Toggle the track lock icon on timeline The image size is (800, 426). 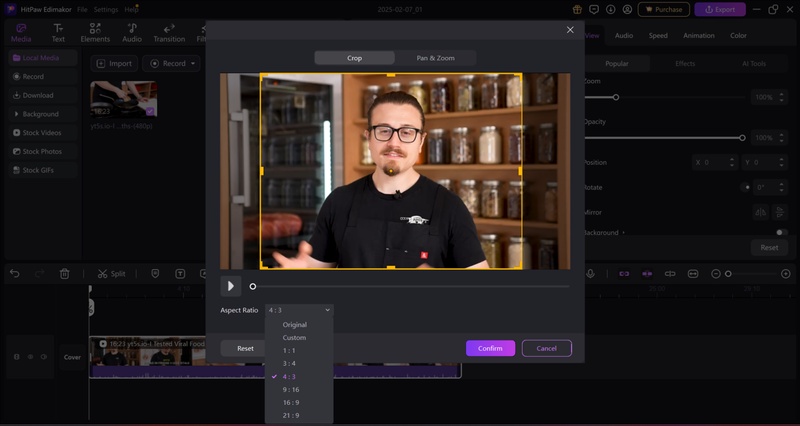click(x=17, y=357)
